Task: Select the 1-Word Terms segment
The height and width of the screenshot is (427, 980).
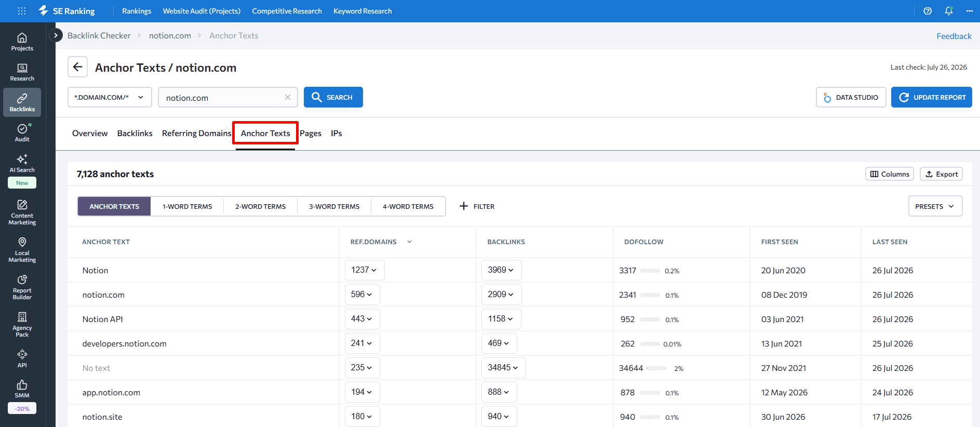Action: (x=187, y=206)
